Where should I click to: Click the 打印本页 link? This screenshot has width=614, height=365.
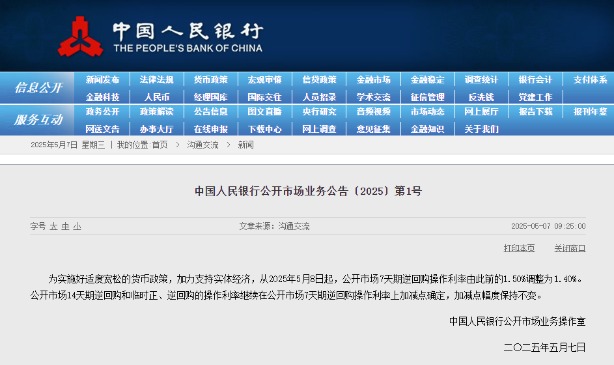point(519,248)
